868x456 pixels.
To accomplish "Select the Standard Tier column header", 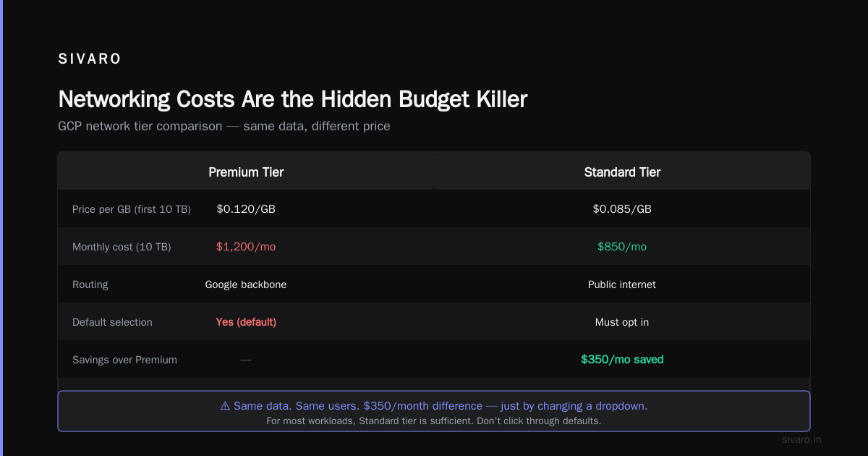I will coord(622,172).
